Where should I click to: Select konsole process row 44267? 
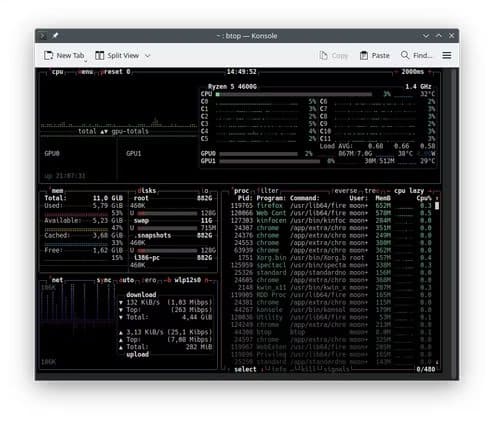tap(331, 310)
